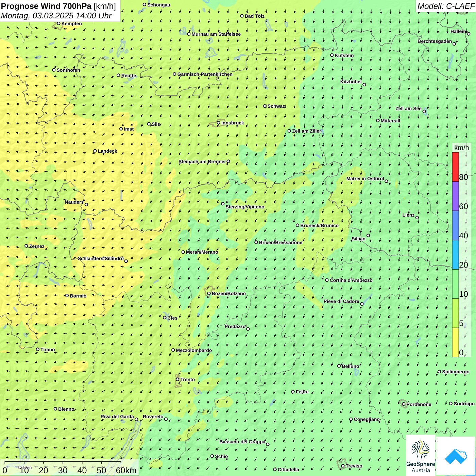476x476 pixels.
Task: Click the 'Steinach am Brenner' label
Action: (x=202, y=161)
